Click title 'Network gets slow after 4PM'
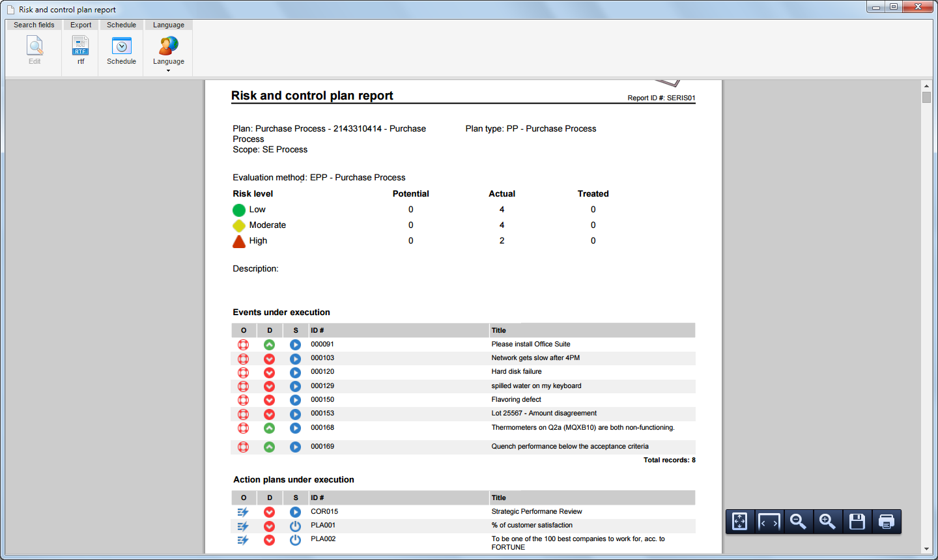This screenshot has height=560, width=938. coord(535,358)
